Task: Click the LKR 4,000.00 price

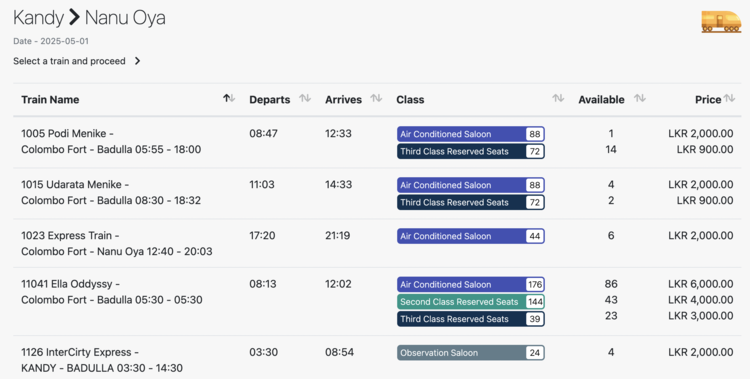Action: tap(701, 300)
